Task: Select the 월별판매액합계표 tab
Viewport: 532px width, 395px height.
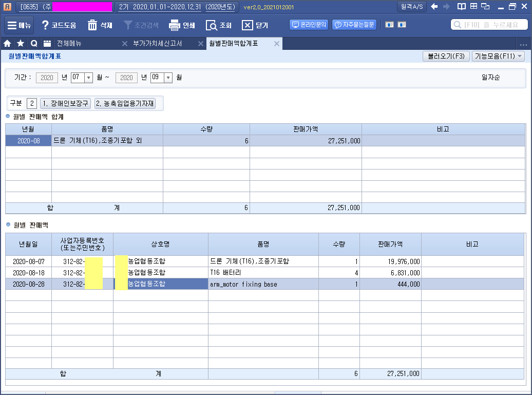Action: pyautogui.click(x=234, y=44)
